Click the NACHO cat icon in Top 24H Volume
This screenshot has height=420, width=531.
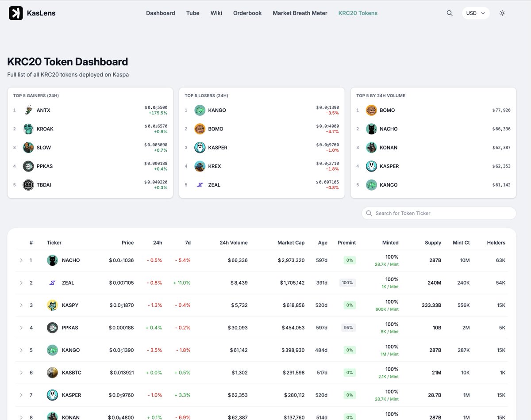(371, 129)
